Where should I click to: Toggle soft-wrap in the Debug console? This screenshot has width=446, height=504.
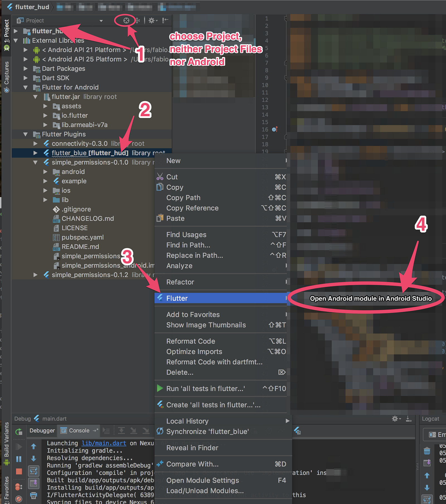[34, 471]
